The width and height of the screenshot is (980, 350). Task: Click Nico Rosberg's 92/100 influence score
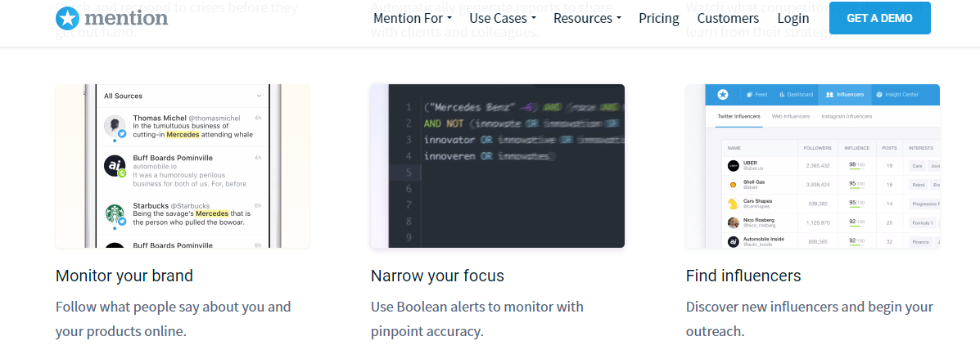(856, 222)
